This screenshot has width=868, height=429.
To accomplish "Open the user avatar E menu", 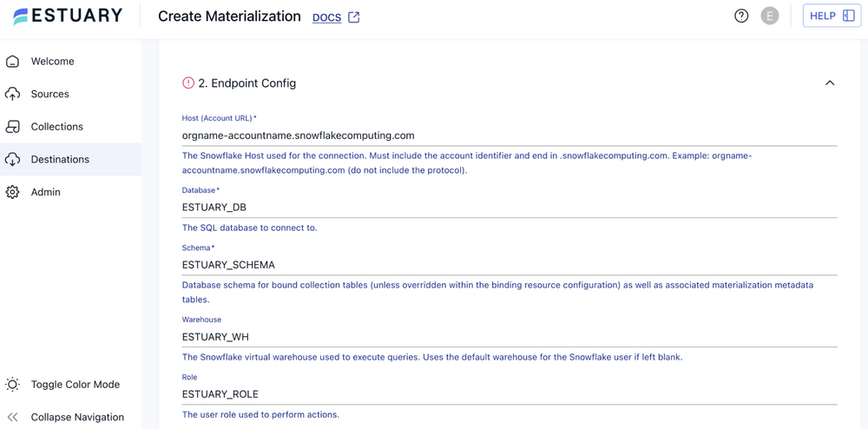I will pos(770,16).
